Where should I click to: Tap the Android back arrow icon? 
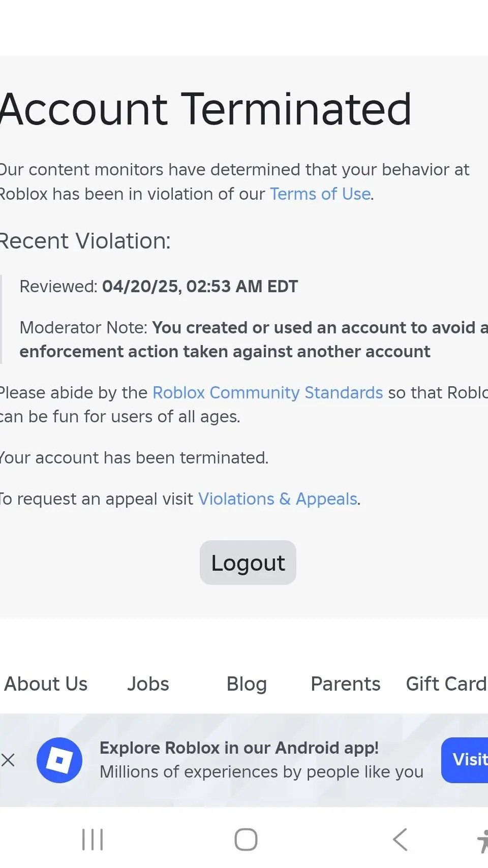401,840
